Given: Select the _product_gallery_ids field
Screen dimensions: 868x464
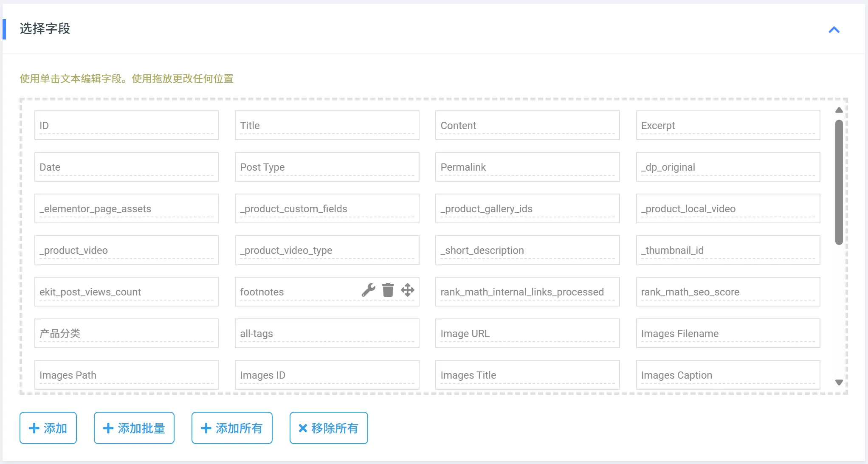Looking at the screenshot, I should click(527, 209).
